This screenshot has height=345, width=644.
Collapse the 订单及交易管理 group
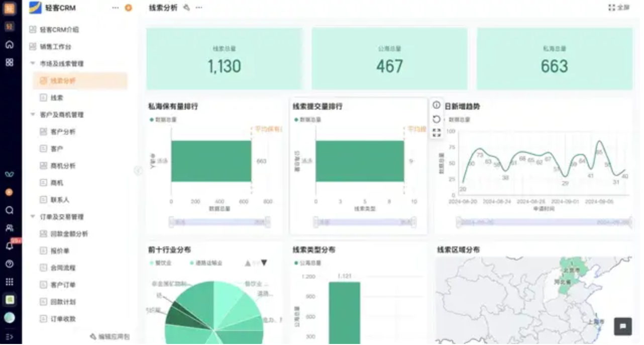[33, 217]
